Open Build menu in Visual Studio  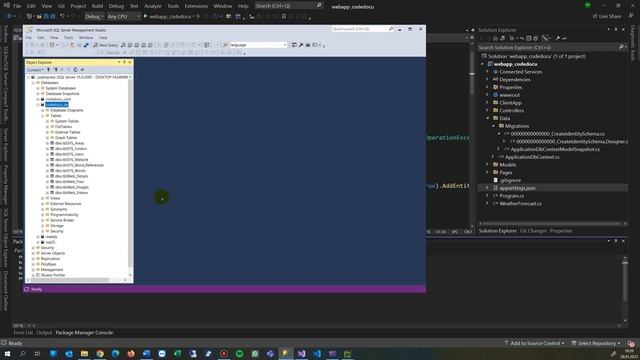point(97,6)
